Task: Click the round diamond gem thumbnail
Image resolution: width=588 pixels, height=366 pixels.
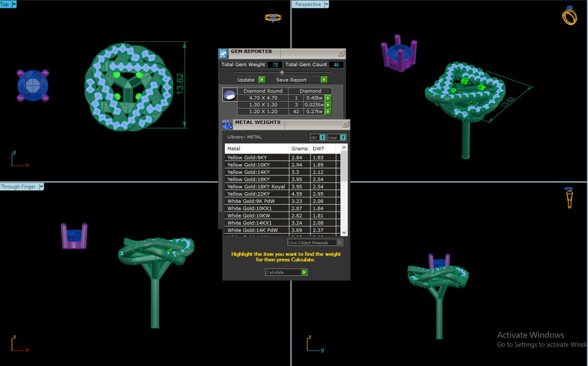Action: pyautogui.click(x=230, y=95)
